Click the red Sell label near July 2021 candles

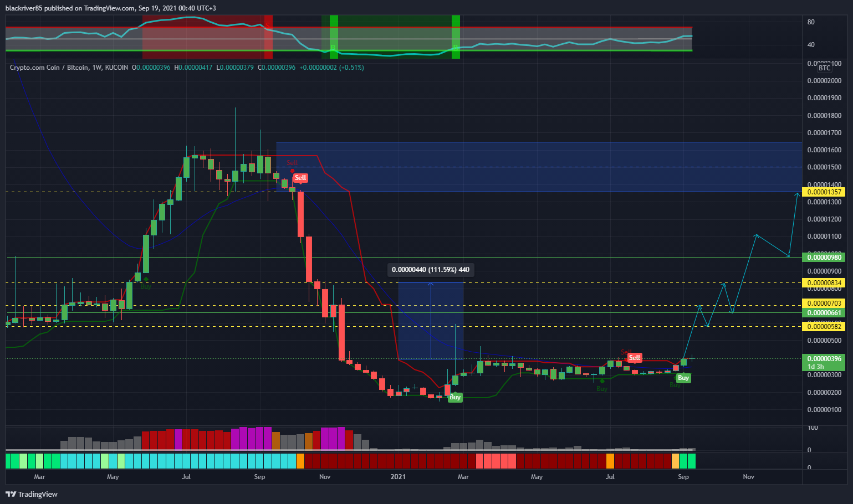click(x=635, y=358)
